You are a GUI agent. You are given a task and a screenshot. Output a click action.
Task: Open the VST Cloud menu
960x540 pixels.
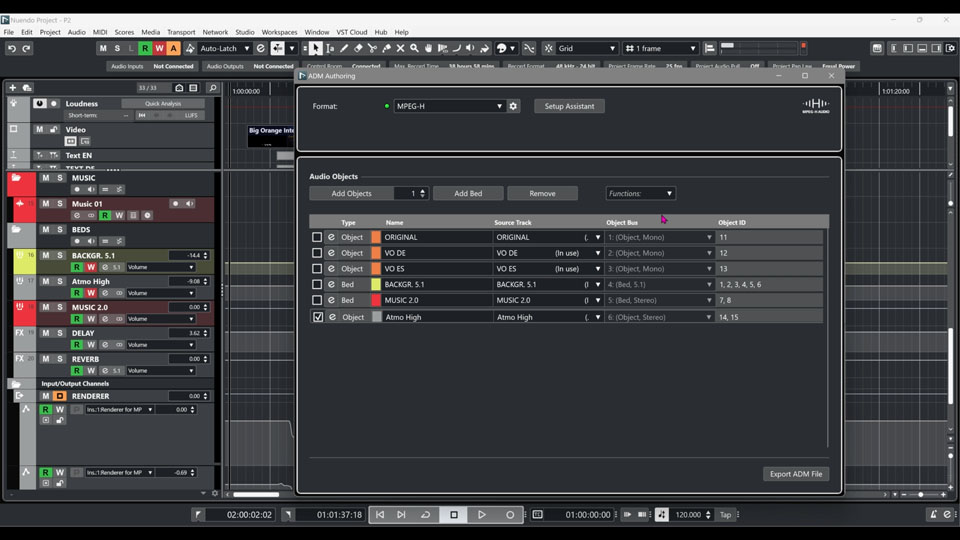point(352,32)
